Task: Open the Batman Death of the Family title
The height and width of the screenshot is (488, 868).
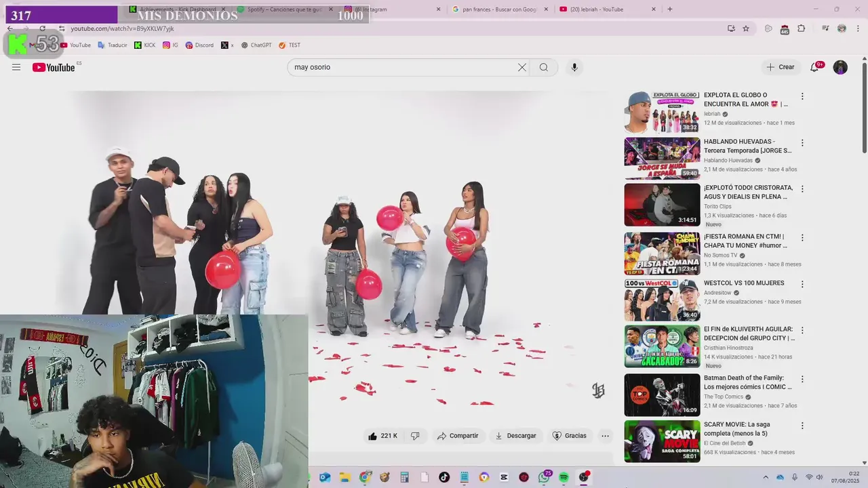Action: [x=748, y=382]
